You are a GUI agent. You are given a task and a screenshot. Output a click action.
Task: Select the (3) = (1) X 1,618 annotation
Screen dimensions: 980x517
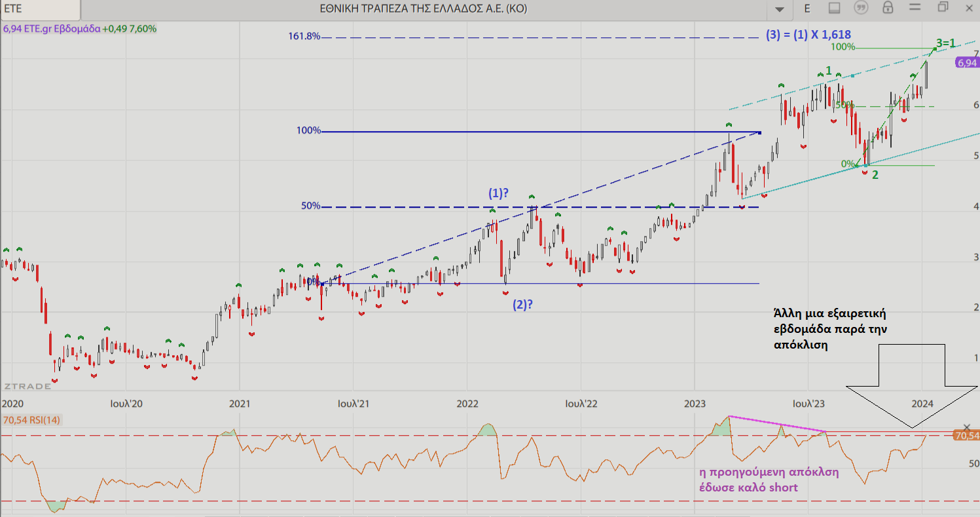808,35
